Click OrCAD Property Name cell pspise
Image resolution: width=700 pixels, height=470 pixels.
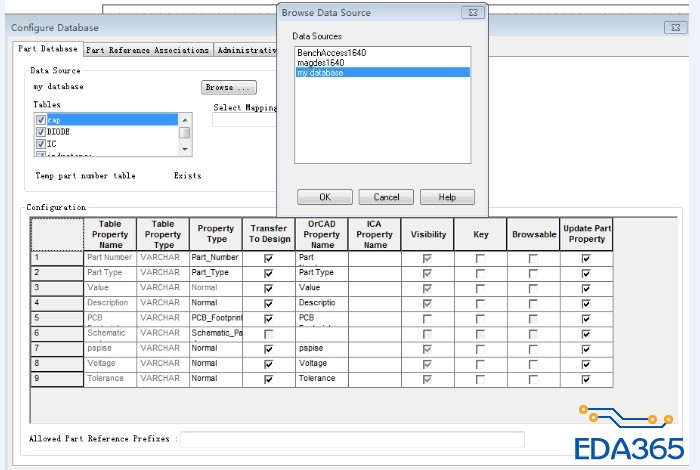322,349
